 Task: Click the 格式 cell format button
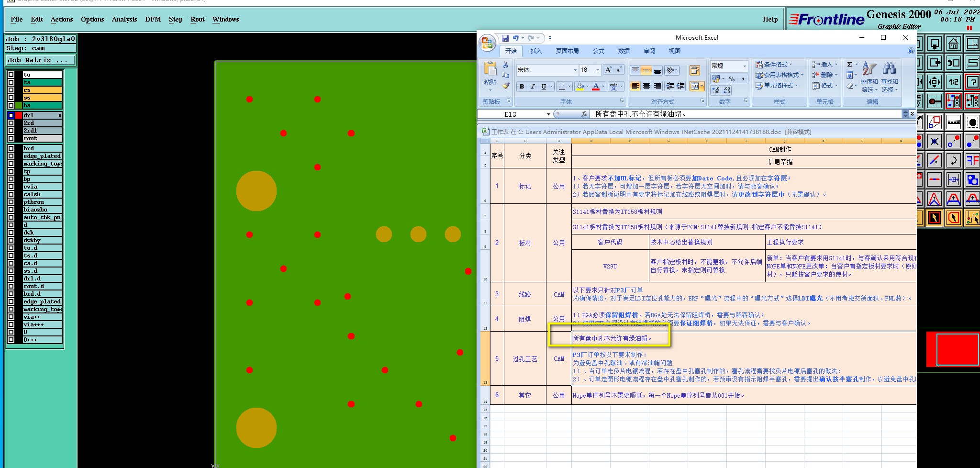[x=824, y=86]
